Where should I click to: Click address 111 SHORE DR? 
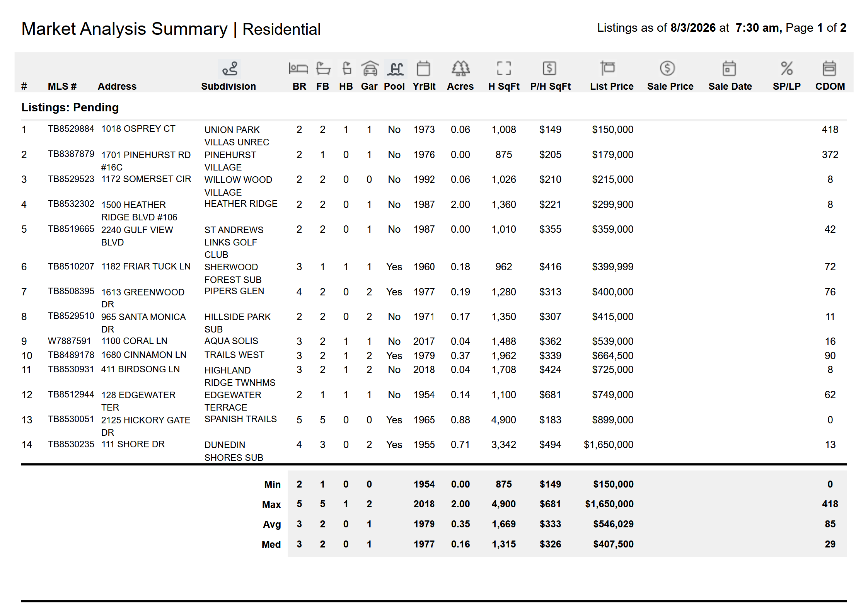[x=133, y=444]
